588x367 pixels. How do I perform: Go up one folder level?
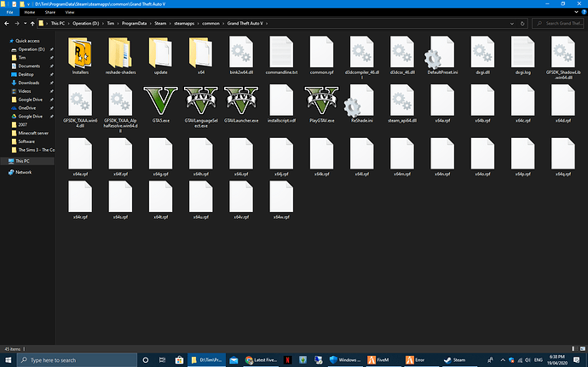coord(32,23)
